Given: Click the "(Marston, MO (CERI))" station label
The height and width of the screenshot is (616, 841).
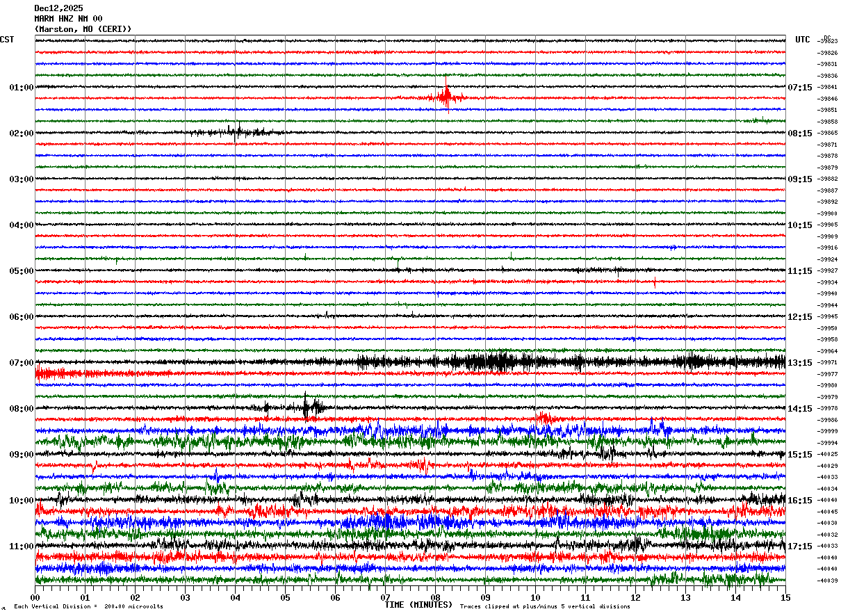Looking at the screenshot, I should coord(83,29).
